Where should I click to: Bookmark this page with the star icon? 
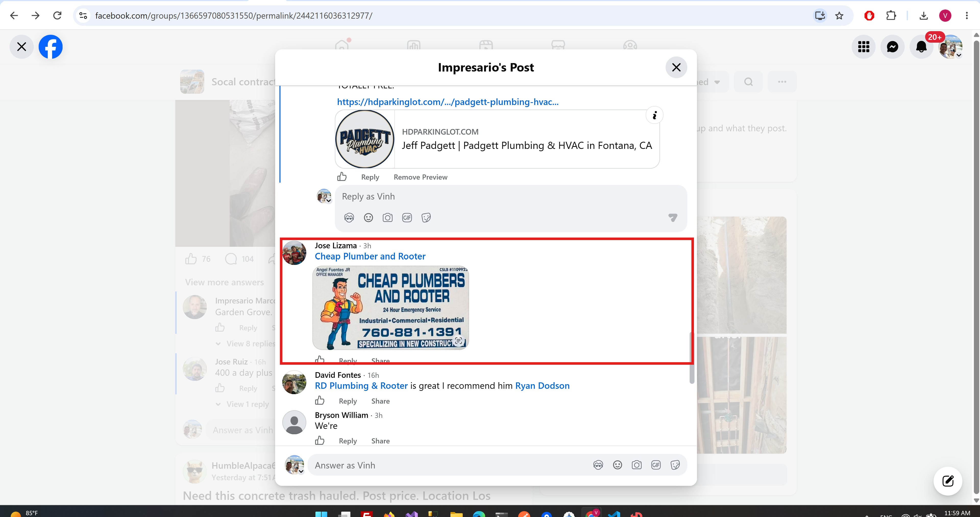839,16
